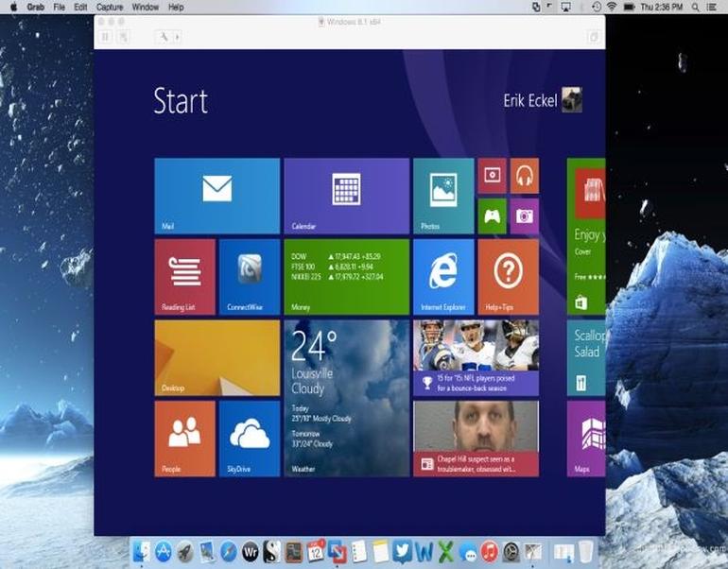Open the Notification Center icon
This screenshot has width=728, height=569.
coord(711,7)
